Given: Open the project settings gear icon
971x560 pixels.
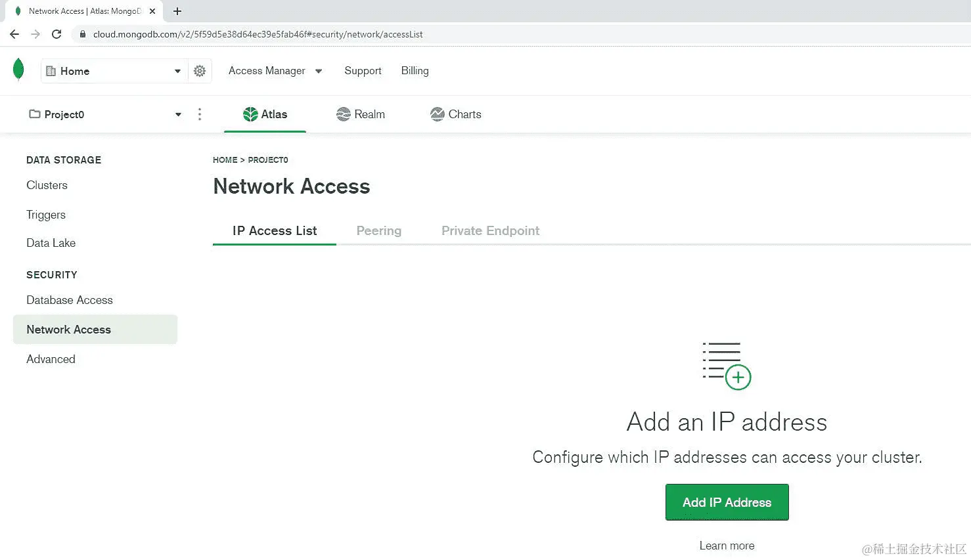Looking at the screenshot, I should pos(200,71).
